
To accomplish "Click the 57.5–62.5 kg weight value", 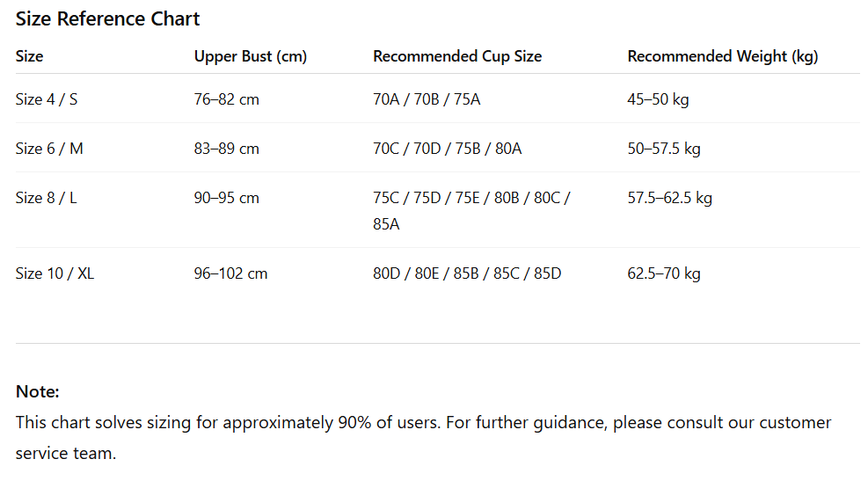I will [669, 198].
